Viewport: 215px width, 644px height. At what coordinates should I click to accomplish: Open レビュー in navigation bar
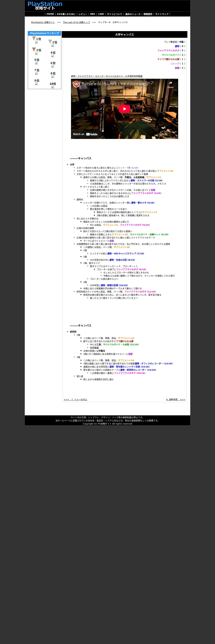tap(83, 14)
